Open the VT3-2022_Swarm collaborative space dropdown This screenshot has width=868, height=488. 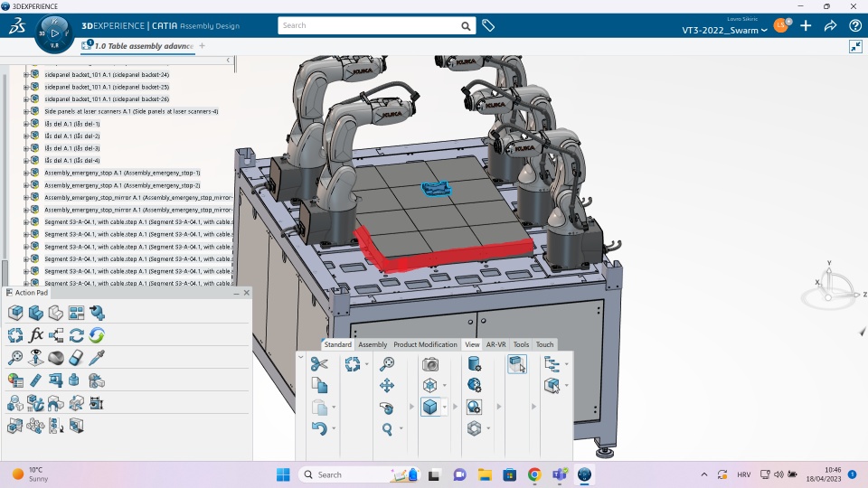click(x=724, y=31)
